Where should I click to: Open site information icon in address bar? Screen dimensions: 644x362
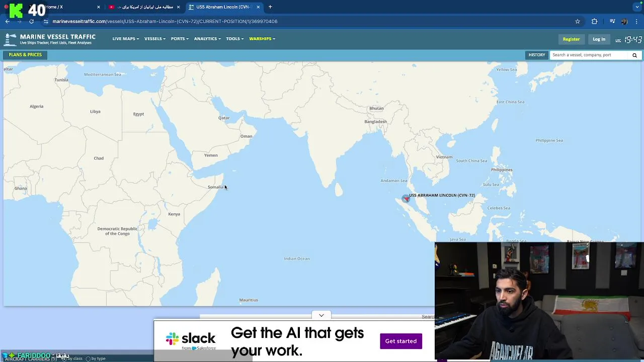(x=46, y=21)
